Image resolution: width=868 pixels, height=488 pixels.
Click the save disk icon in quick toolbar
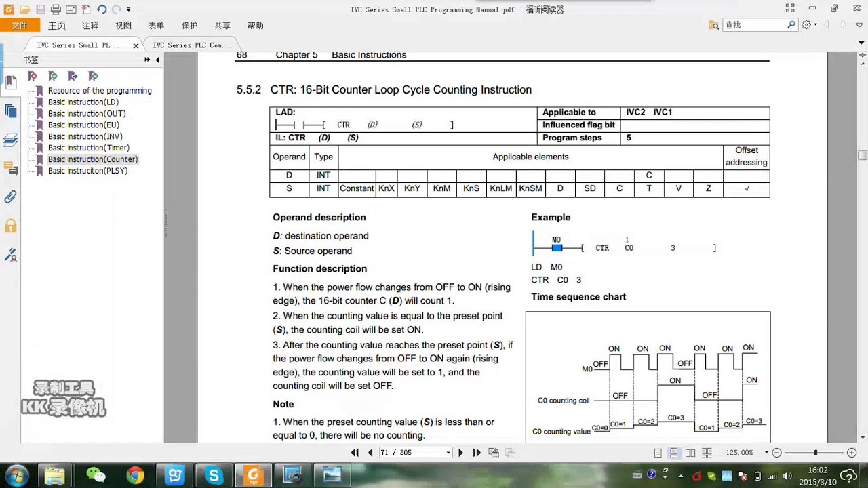pos(41,9)
